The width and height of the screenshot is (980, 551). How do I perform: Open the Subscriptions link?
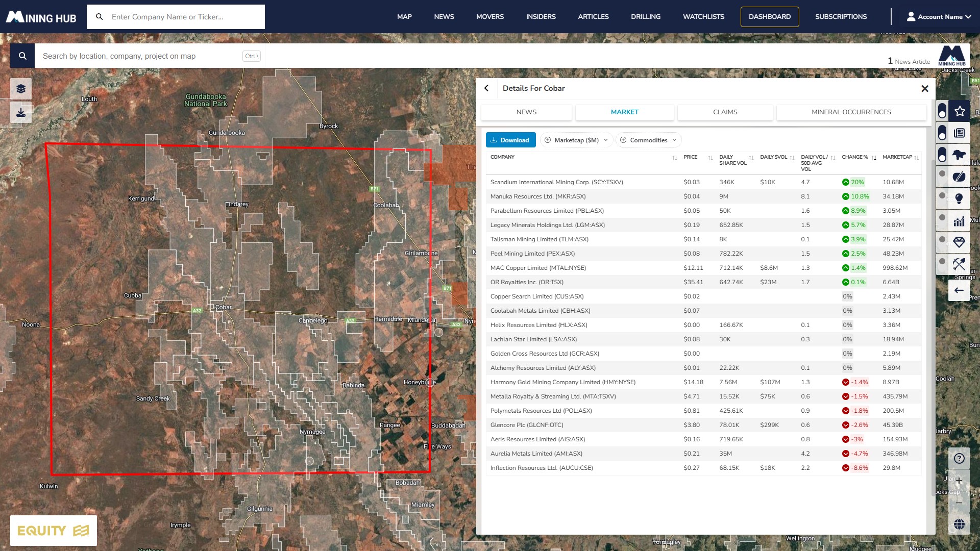[x=841, y=17]
